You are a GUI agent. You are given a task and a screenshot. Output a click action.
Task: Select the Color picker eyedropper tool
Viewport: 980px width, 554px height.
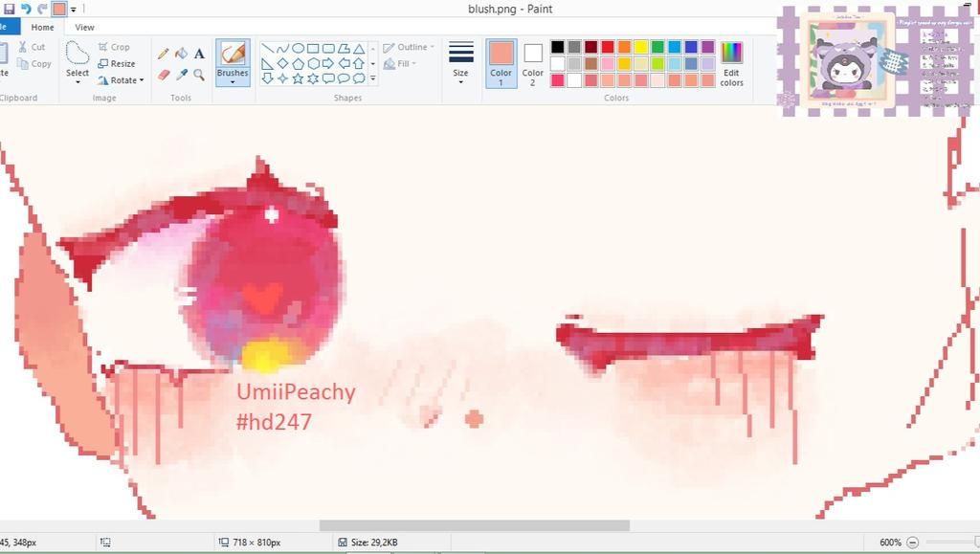pyautogui.click(x=181, y=75)
